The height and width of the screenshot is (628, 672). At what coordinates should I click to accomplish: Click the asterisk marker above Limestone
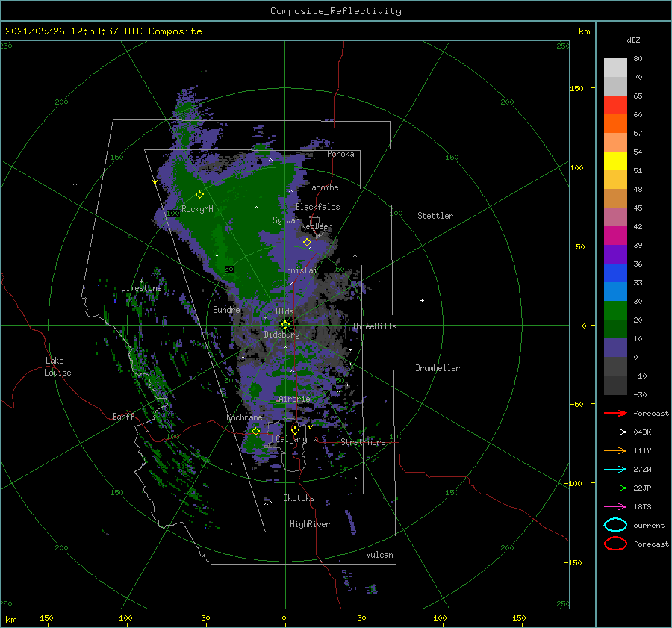tap(141, 282)
